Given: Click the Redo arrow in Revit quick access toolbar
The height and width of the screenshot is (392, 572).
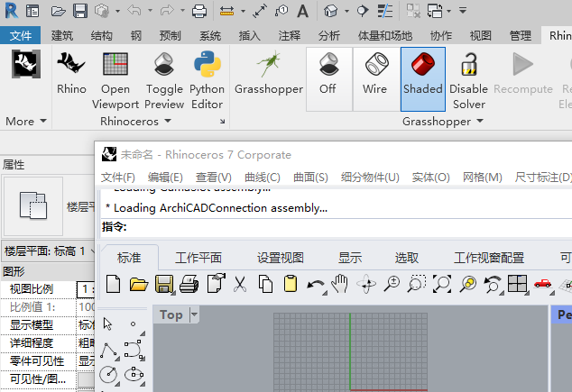Looking at the screenshot, I should point(166,11).
